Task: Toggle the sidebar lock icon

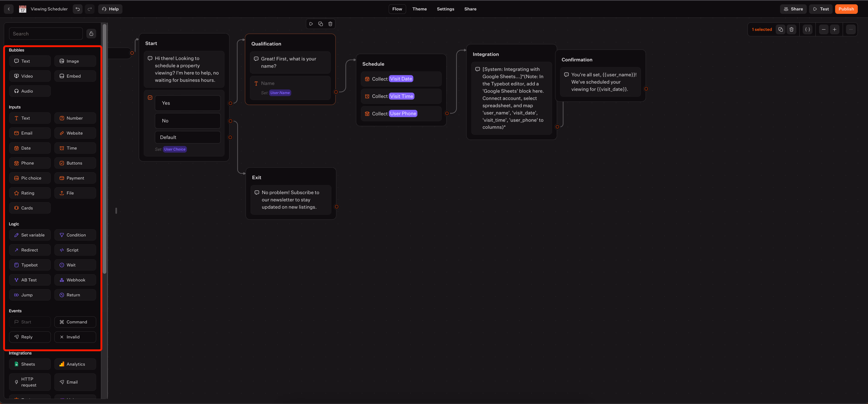Action: 91,34
